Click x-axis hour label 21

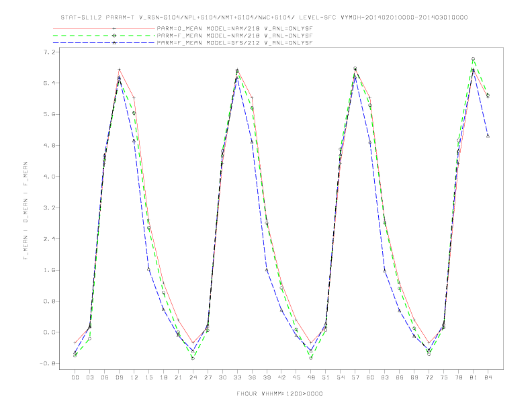[x=179, y=377]
